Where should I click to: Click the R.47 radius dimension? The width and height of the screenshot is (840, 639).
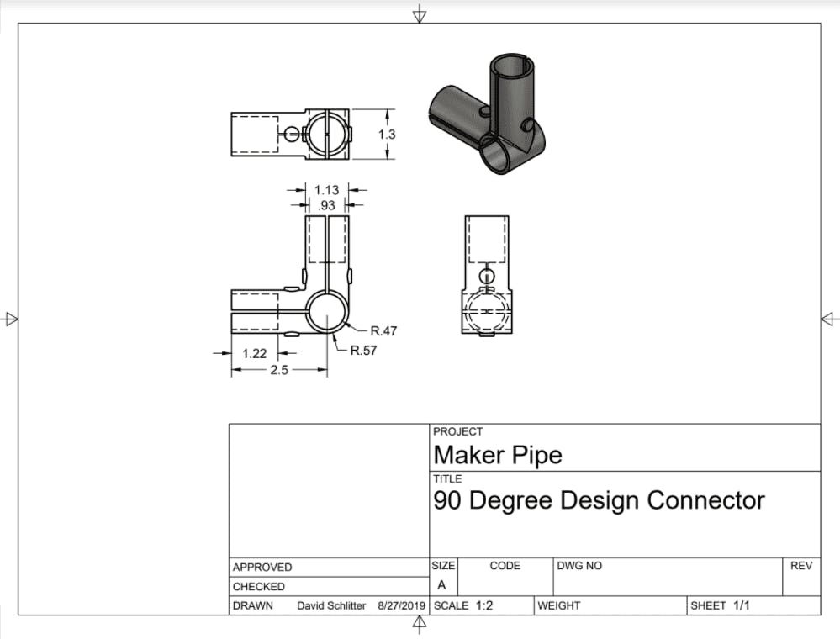pos(383,331)
